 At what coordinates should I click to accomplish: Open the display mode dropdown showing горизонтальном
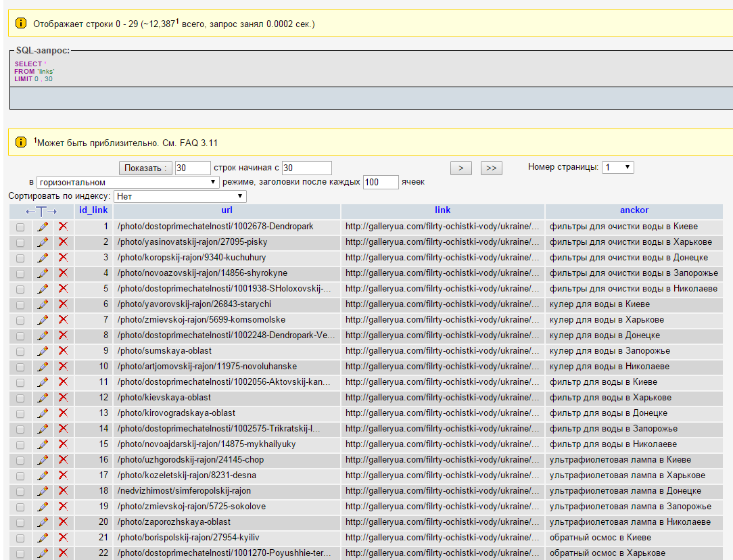[128, 182]
